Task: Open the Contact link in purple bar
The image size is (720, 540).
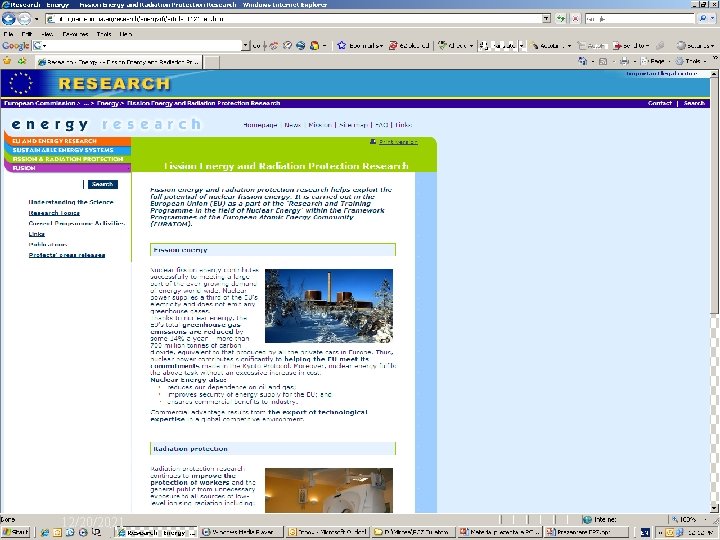Action: tap(659, 103)
